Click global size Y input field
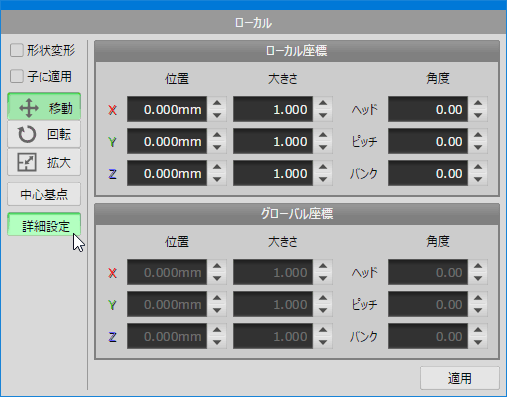This screenshot has height=397, width=507. 273,304
